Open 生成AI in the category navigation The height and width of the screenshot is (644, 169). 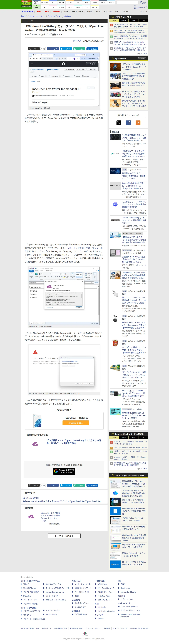tap(39, 11)
